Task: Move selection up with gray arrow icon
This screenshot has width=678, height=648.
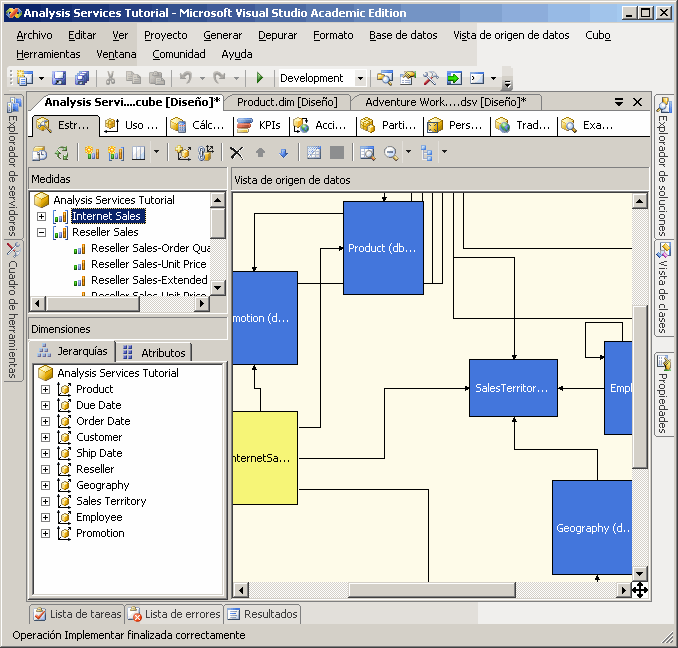Action: 260,153
